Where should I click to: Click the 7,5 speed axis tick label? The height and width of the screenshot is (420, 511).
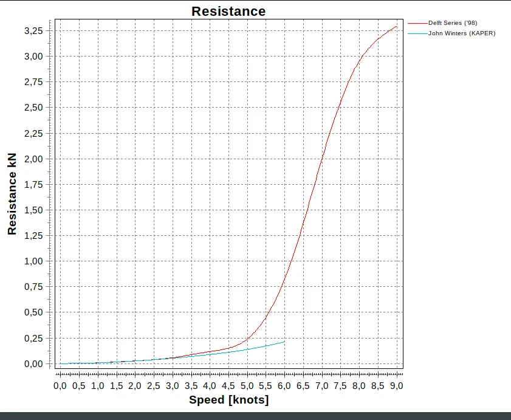point(341,385)
